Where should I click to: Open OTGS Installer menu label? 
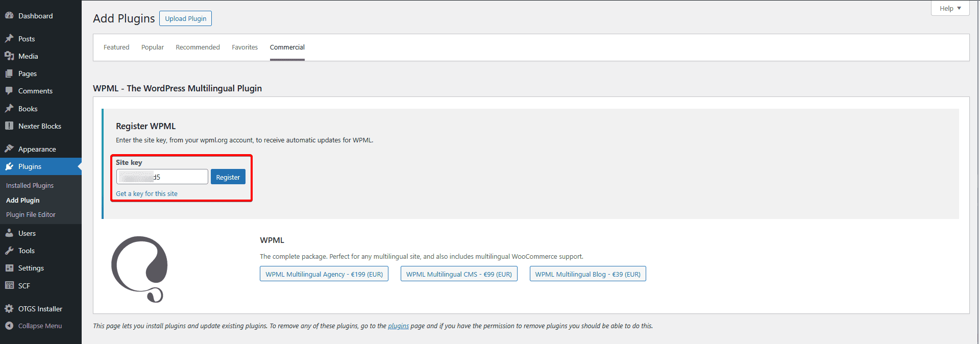[x=40, y=309]
